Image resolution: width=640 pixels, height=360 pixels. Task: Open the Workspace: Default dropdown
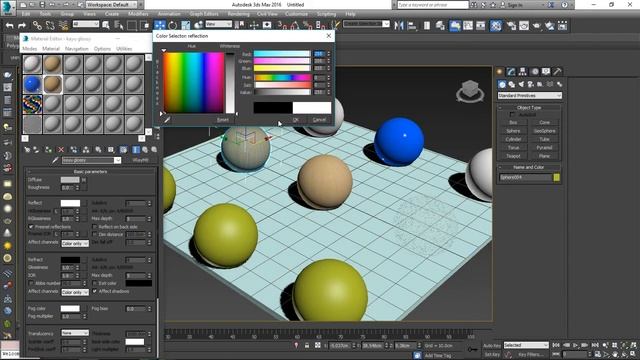(110, 4)
